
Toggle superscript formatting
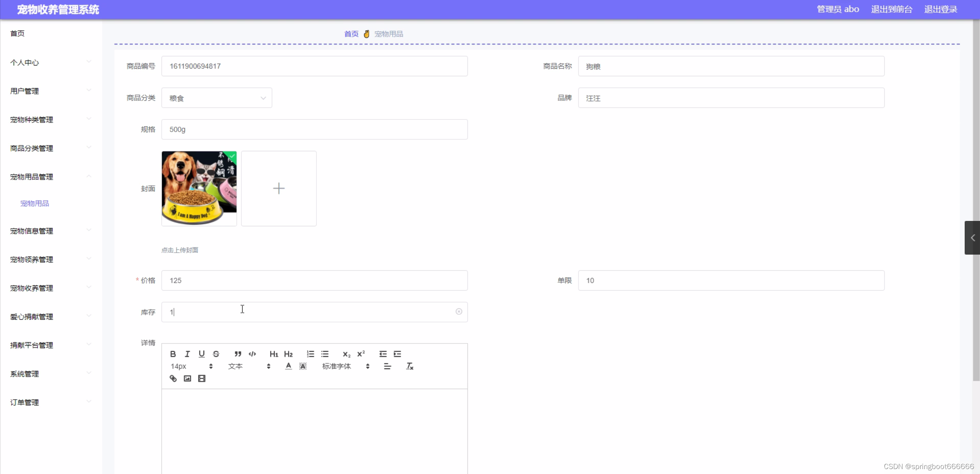click(361, 354)
